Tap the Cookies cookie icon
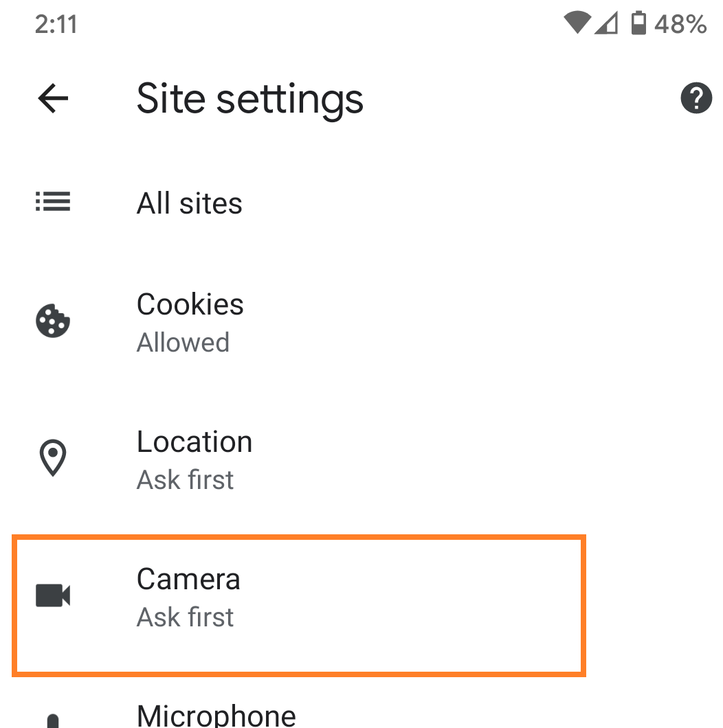 click(x=53, y=321)
